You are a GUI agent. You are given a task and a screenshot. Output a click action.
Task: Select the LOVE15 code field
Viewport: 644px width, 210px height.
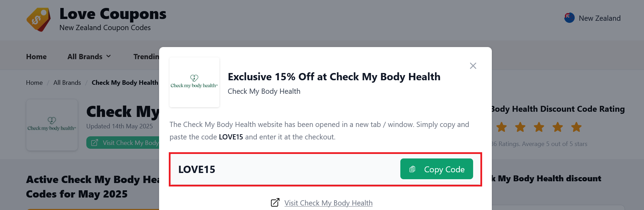point(325,169)
